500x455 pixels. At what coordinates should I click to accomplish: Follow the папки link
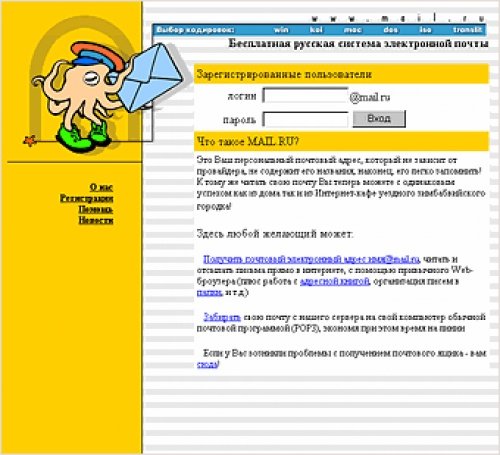209,292
